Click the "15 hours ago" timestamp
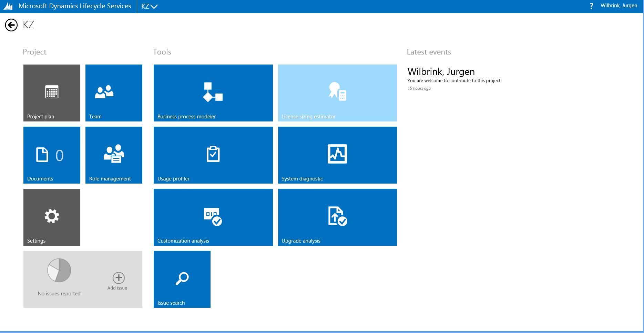 click(x=419, y=88)
